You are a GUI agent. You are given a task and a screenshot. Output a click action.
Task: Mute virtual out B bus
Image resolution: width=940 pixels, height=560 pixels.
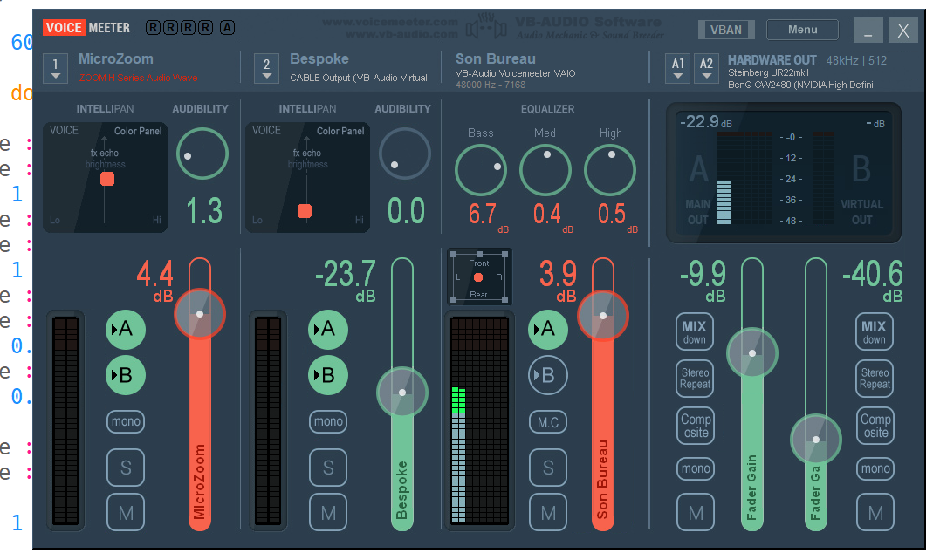pyautogui.click(x=875, y=513)
